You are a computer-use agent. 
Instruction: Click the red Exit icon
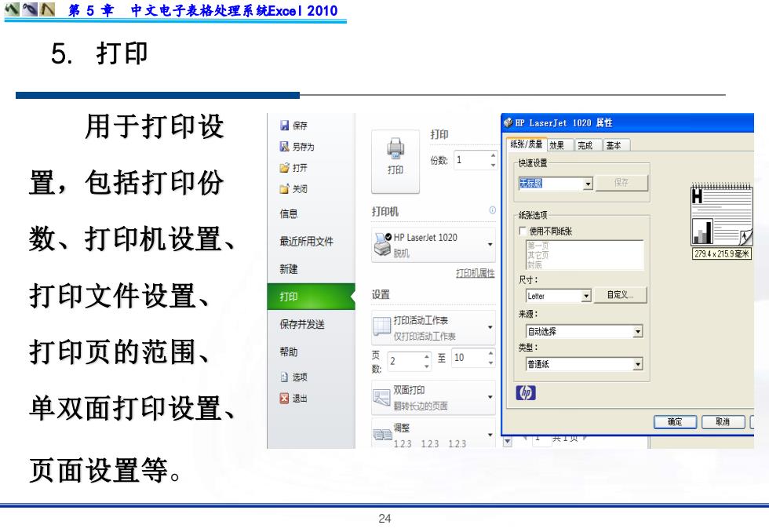click(x=284, y=398)
